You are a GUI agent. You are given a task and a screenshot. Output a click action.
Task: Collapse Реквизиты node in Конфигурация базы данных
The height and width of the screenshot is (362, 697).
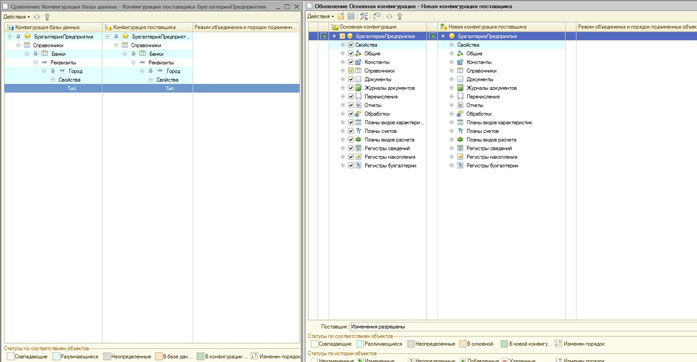pyautogui.click(x=36, y=62)
